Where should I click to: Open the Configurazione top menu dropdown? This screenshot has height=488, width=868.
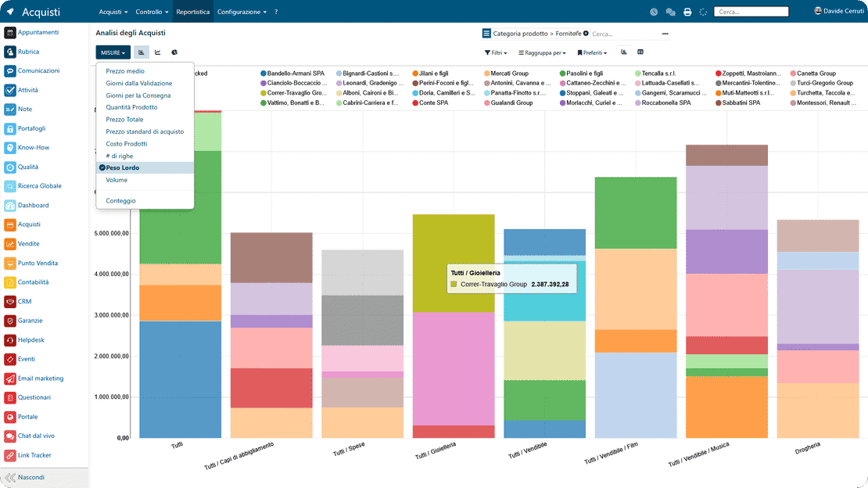(242, 12)
